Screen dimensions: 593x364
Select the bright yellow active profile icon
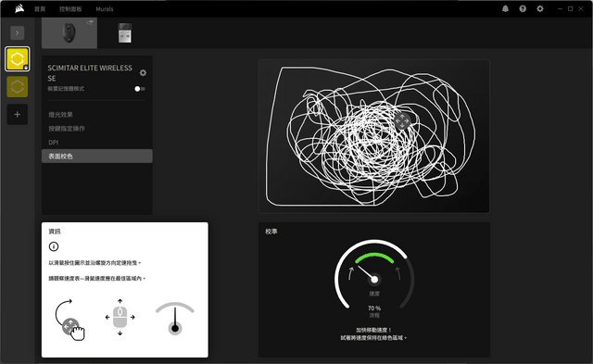[x=17, y=59]
